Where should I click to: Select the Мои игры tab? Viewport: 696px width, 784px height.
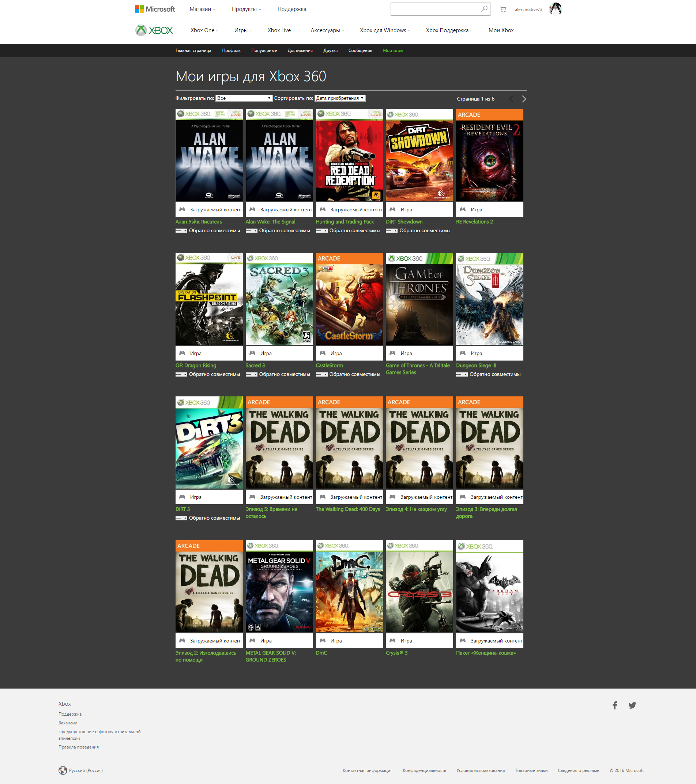pos(393,50)
